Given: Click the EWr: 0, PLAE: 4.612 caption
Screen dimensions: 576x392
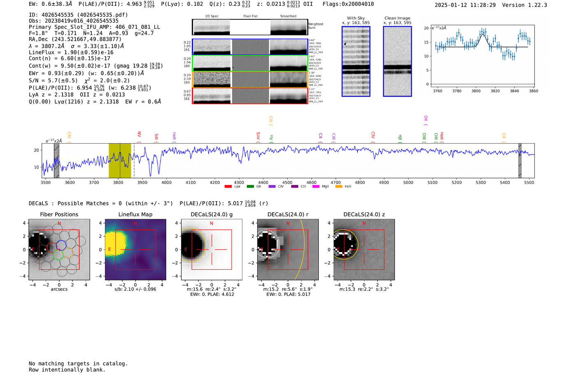Looking at the screenshot, I should tap(212, 295).
